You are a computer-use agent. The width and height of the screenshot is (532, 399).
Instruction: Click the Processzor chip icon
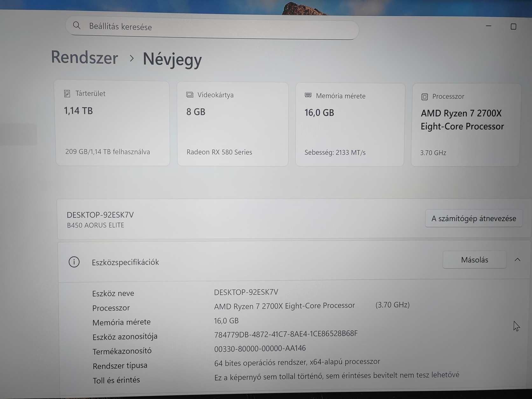(x=424, y=96)
